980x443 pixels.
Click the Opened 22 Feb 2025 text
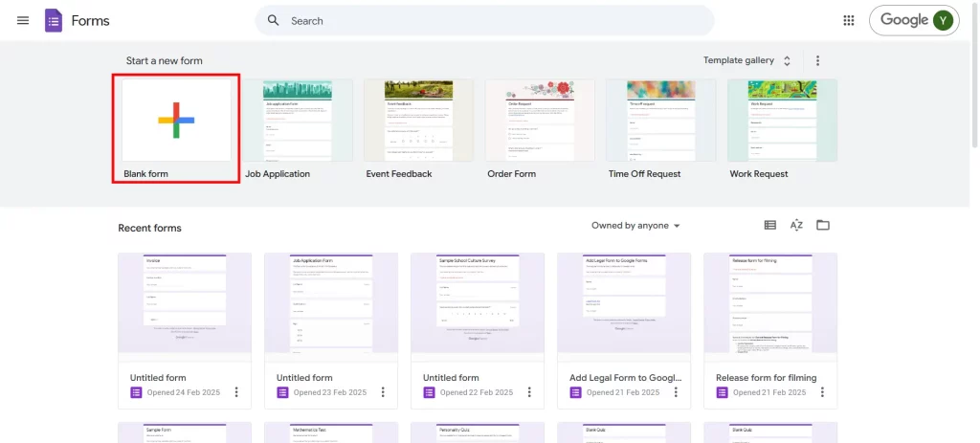[x=477, y=392]
